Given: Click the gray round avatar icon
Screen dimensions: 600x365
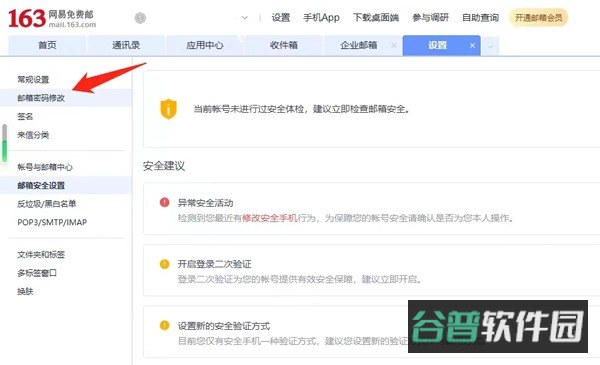Looking at the screenshot, I should point(140,18).
